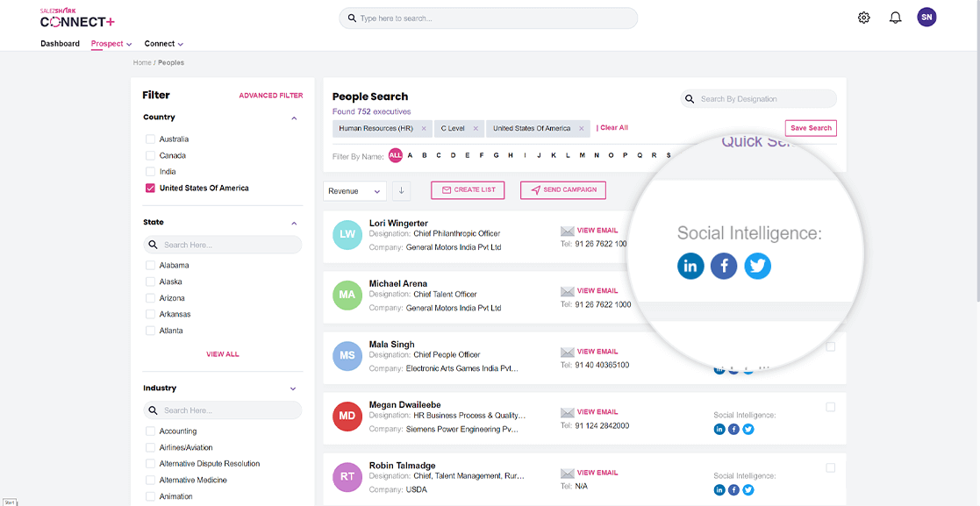Check the Alternative Medicine checkbox
Image resolution: width=980 pixels, height=506 pixels.
[x=150, y=480]
